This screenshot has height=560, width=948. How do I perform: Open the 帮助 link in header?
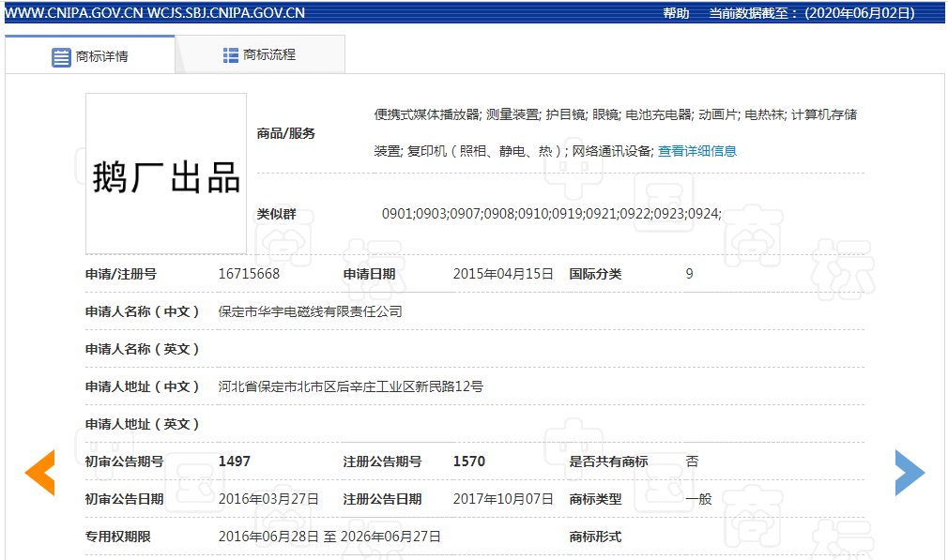pyautogui.click(x=676, y=13)
